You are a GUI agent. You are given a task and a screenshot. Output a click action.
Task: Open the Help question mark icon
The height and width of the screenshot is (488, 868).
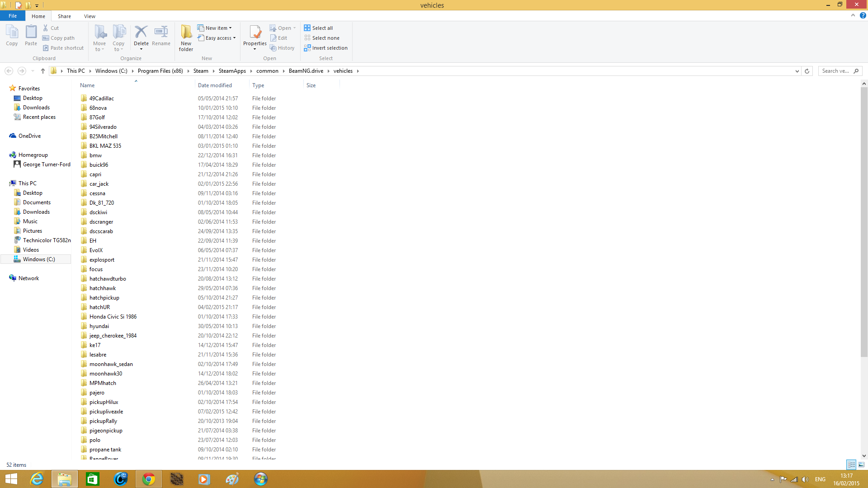click(x=863, y=15)
